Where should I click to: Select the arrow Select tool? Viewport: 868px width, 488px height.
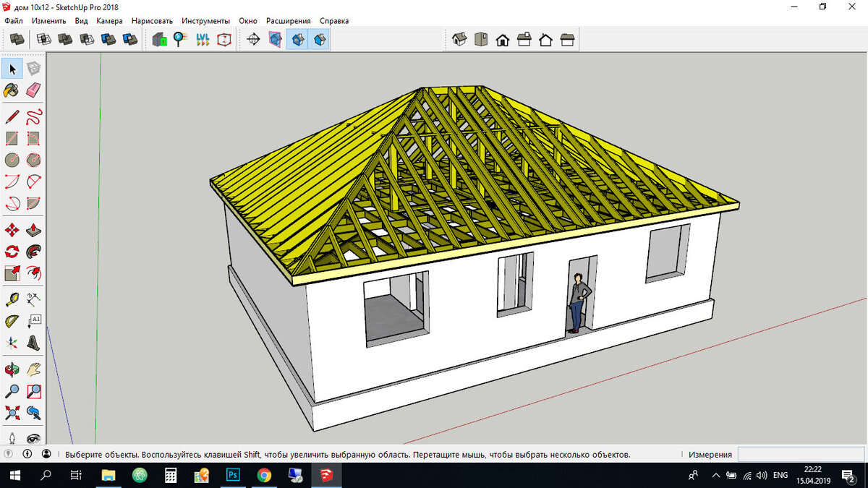[x=12, y=69]
